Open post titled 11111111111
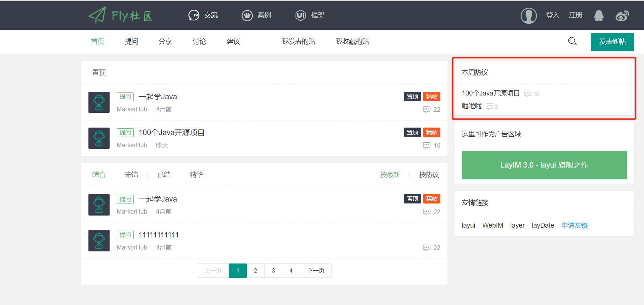This screenshot has width=644, height=305. (159, 235)
